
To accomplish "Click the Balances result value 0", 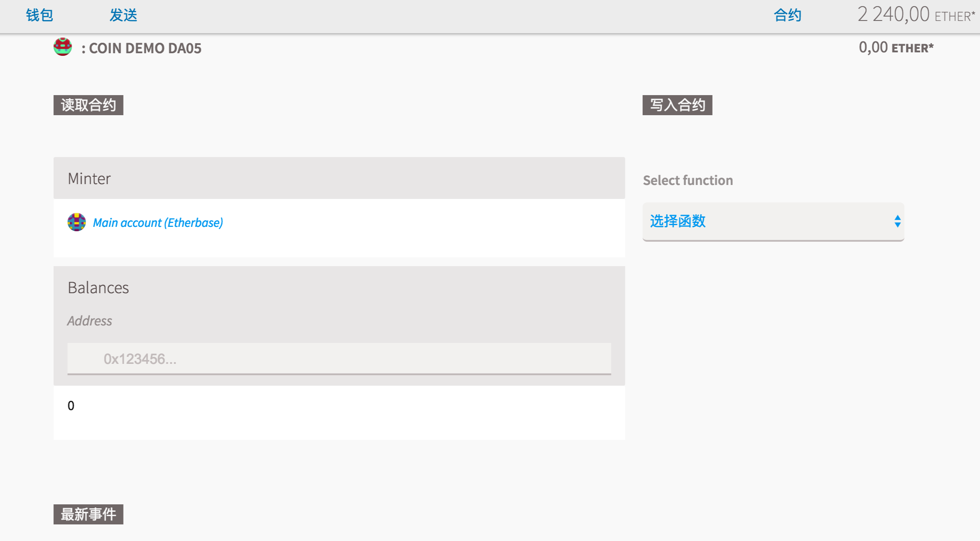I will [x=71, y=406].
